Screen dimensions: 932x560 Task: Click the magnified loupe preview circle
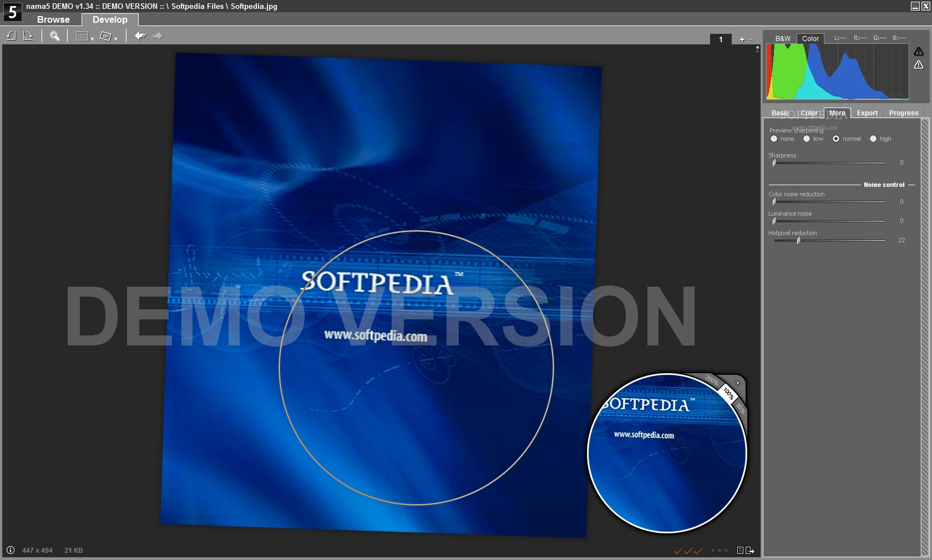tap(667, 453)
